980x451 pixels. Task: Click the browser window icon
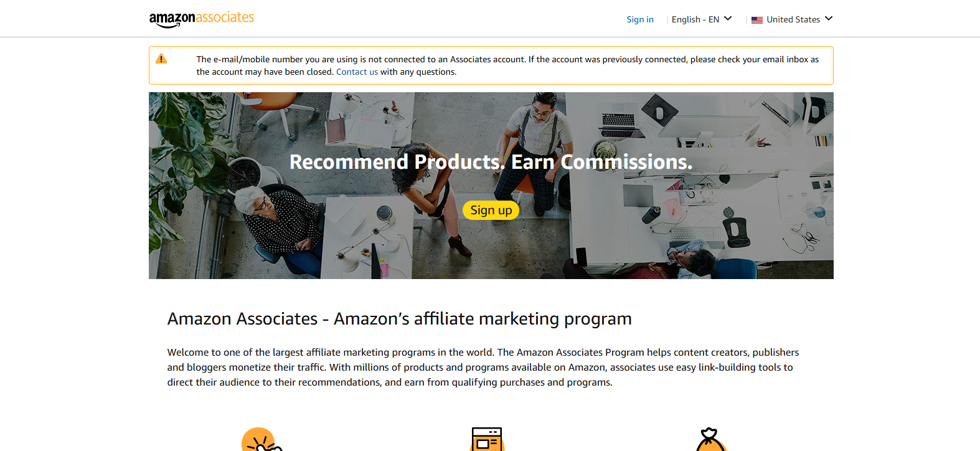pyautogui.click(x=487, y=439)
